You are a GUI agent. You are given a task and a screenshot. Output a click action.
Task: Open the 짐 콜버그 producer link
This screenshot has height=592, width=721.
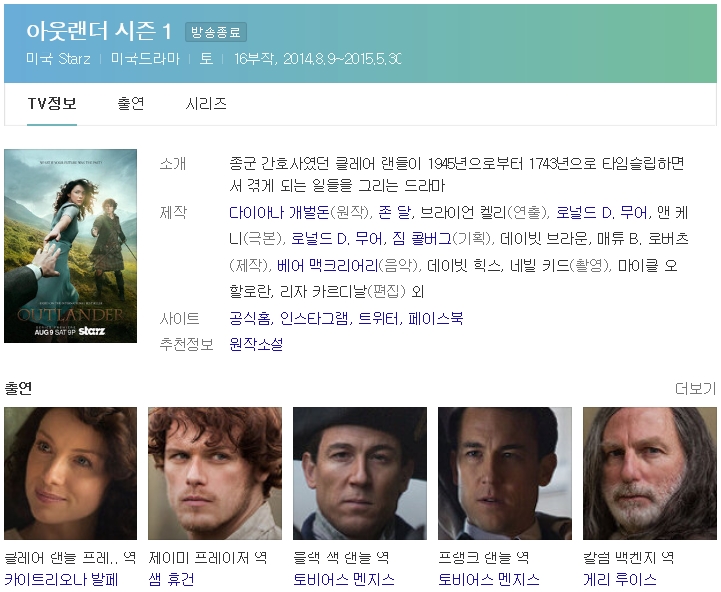click(422, 239)
